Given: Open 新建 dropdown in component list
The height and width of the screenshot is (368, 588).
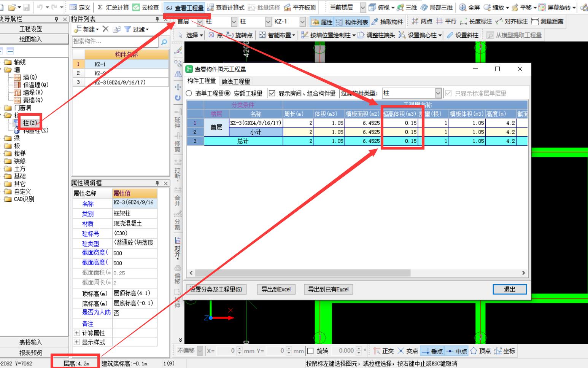Looking at the screenshot, I should (86, 29).
